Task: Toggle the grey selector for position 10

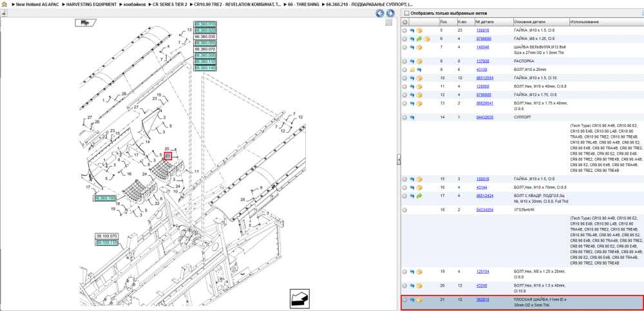Action: pyautogui.click(x=404, y=78)
